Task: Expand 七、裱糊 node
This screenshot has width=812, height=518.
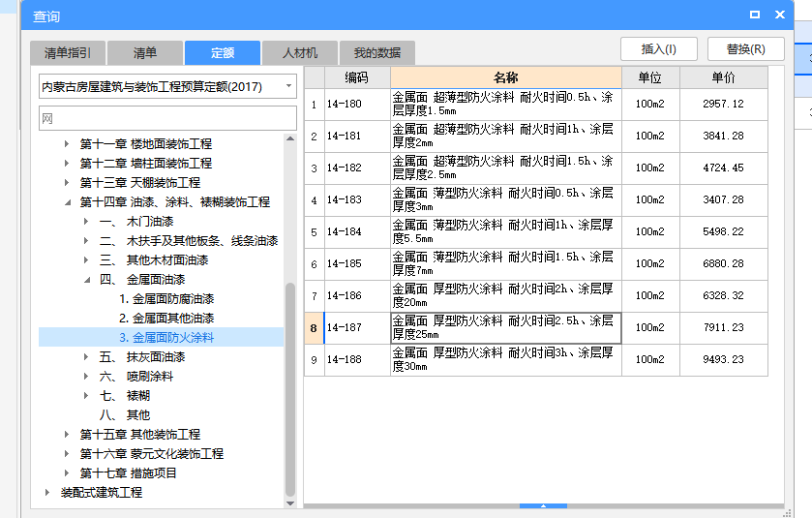Action: pos(86,396)
